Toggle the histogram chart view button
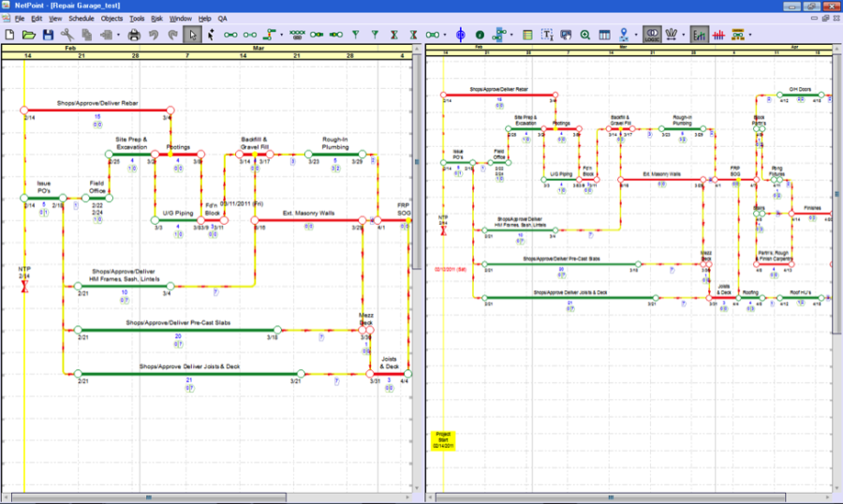This screenshot has width=843, height=504. [699, 35]
